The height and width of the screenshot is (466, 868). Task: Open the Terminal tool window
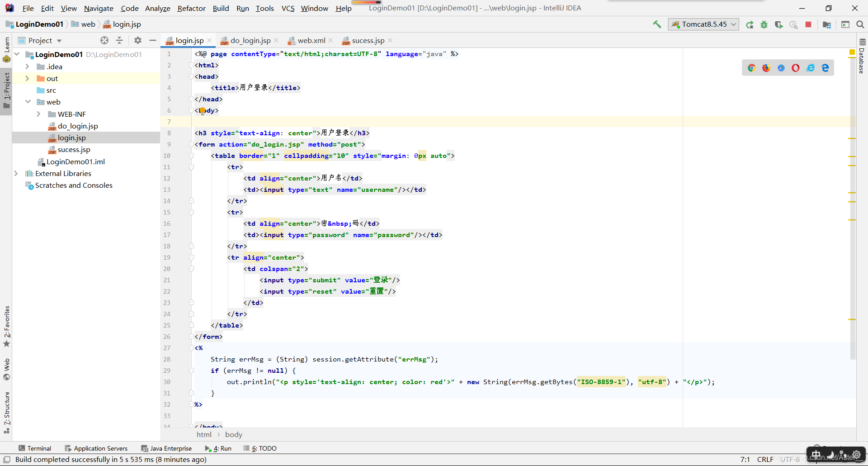[35, 448]
